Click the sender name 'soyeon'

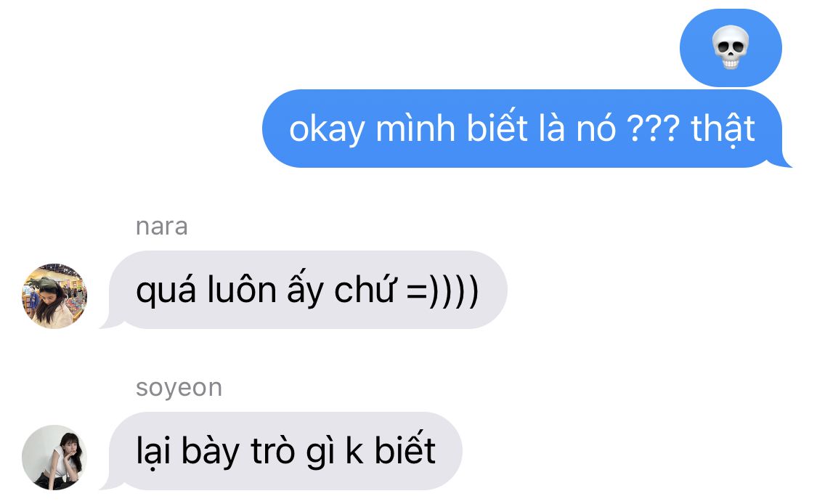[179, 389]
